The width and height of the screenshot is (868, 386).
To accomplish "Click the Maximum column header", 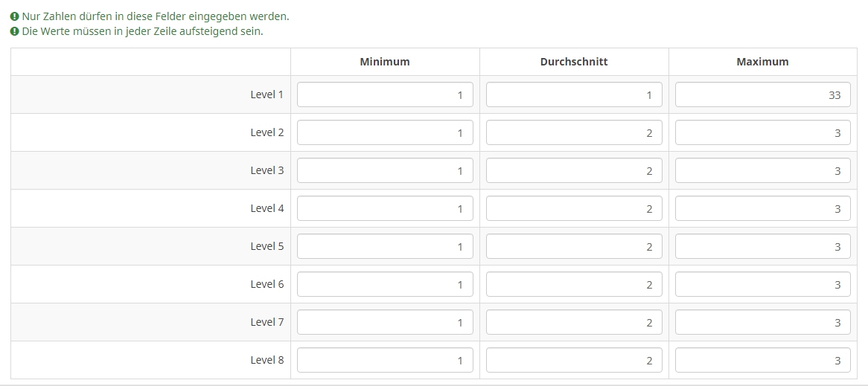I will (x=762, y=62).
